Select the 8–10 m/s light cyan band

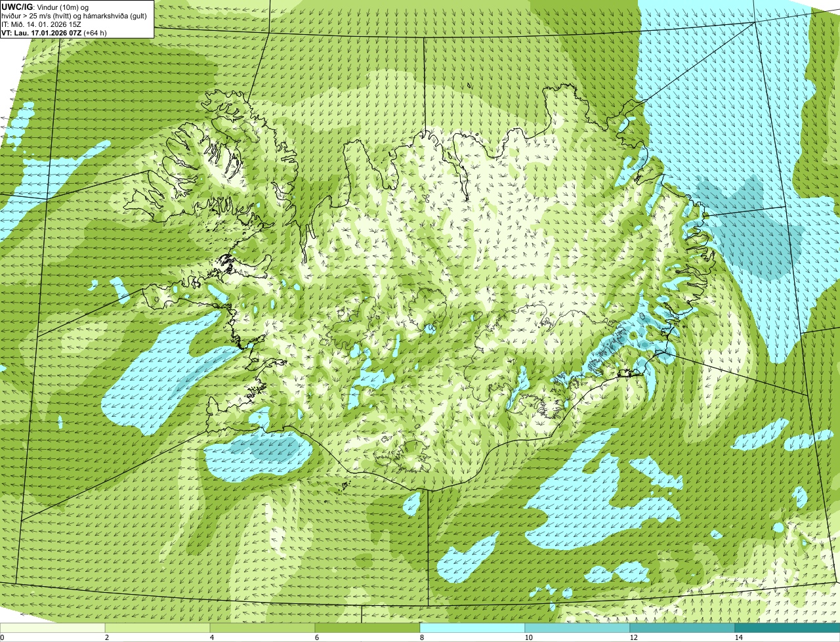(x=472, y=628)
